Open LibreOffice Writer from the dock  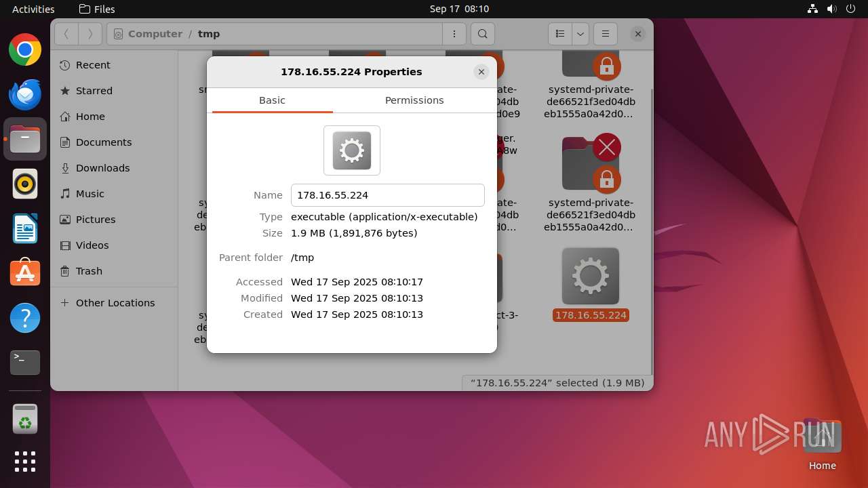25,228
